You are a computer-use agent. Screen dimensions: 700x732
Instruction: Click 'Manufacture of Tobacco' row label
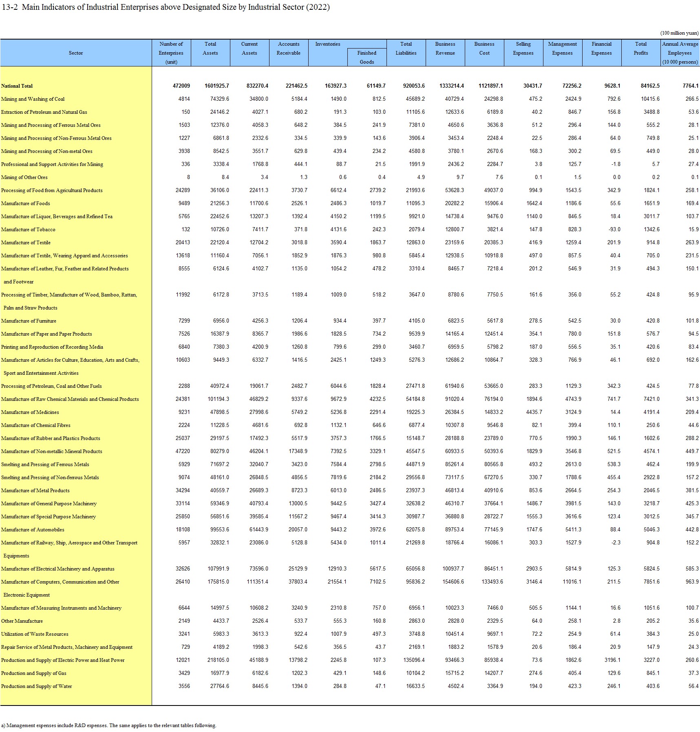(x=28, y=230)
